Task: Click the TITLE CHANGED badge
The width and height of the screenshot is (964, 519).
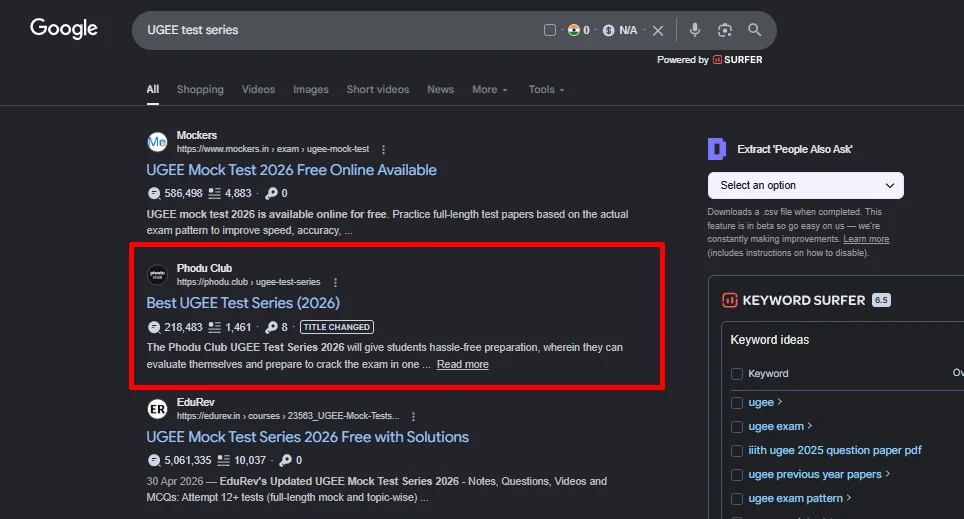Action: point(337,327)
